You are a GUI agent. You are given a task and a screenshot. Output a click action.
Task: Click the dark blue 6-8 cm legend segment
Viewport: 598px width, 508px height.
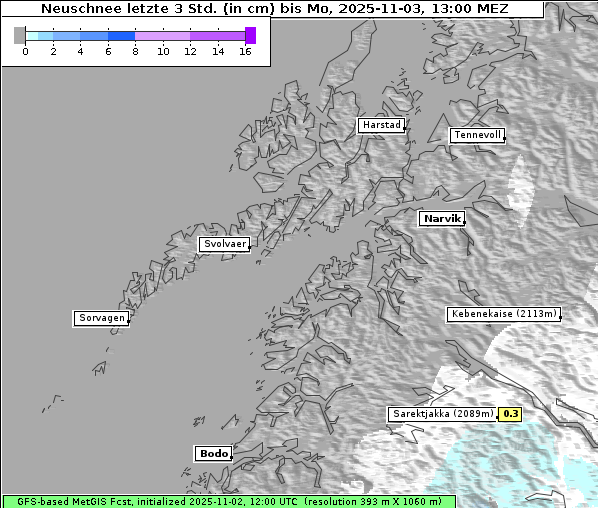122,36
